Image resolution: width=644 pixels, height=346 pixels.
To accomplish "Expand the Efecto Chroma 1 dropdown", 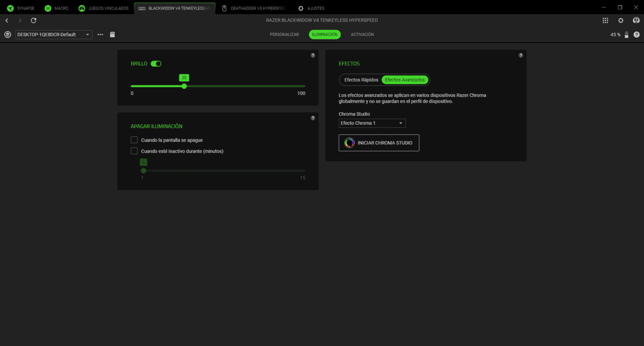I will tap(372, 123).
